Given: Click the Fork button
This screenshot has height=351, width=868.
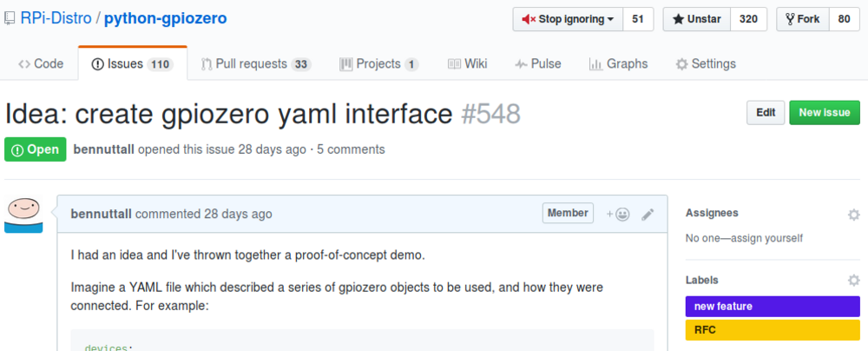Looking at the screenshot, I should 802,19.
